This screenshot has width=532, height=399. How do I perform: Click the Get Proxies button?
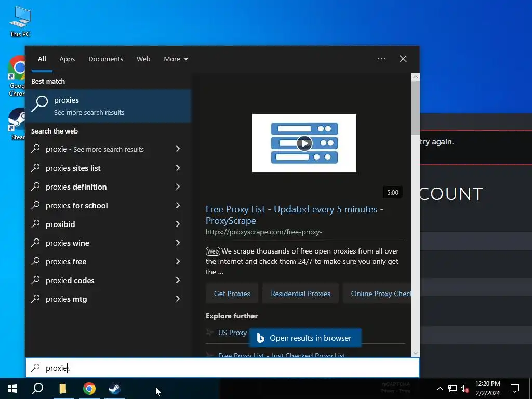[232, 294]
